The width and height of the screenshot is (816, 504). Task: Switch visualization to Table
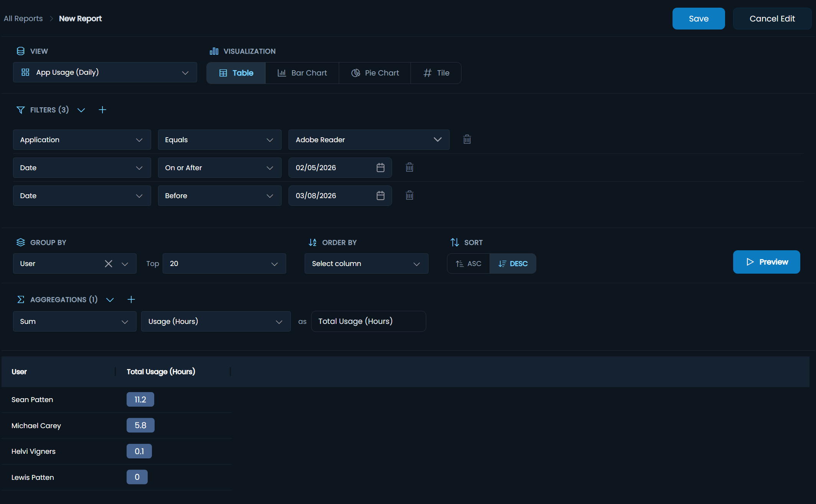[x=236, y=73]
